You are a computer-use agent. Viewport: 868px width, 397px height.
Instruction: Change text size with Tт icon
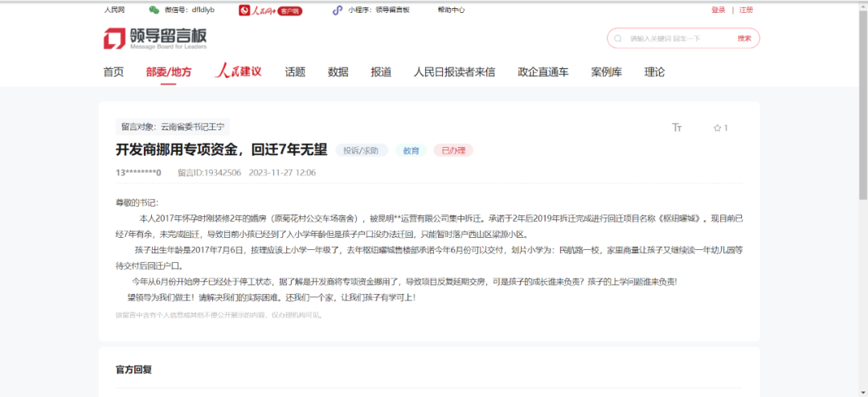click(x=677, y=128)
